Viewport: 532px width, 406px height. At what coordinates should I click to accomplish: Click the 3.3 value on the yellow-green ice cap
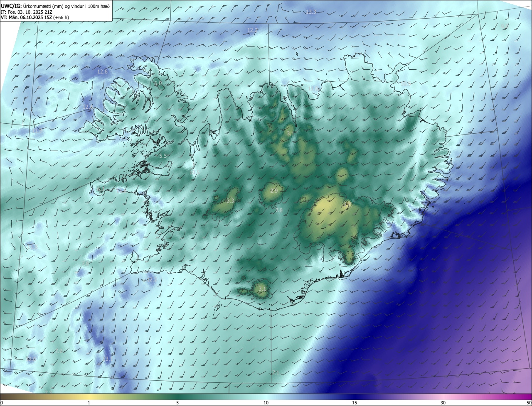click(230, 201)
